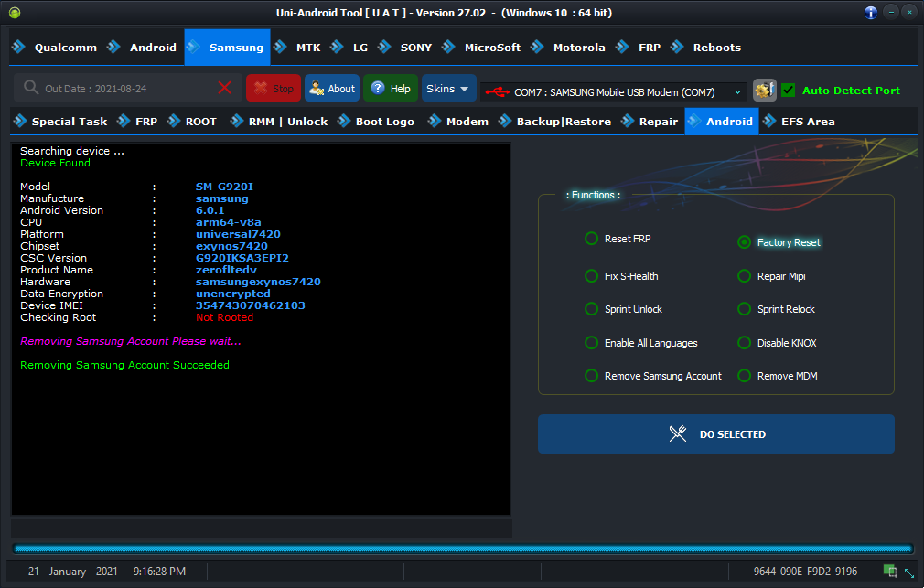Click the blue info icon in title bar
924x588 pixels.
tap(870, 13)
